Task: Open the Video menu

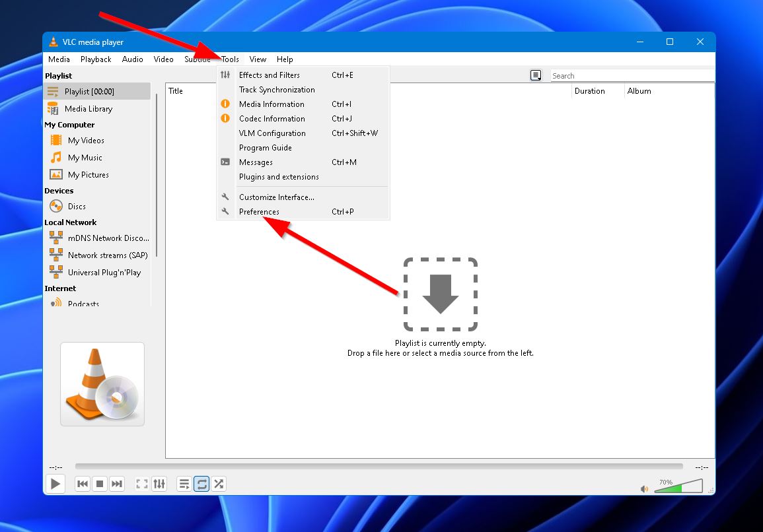Action: click(x=164, y=59)
